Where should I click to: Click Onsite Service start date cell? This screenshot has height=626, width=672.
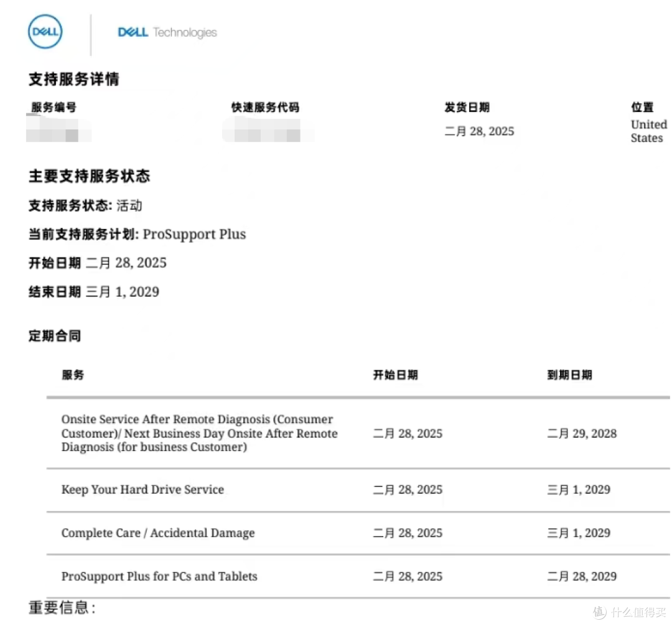point(408,433)
